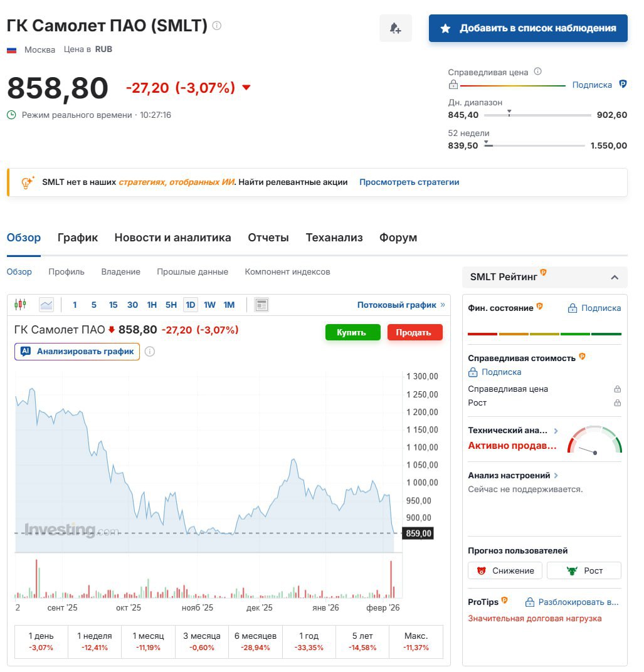Select the 1H chart interval
The width and height of the screenshot is (644, 672).
coord(152,305)
